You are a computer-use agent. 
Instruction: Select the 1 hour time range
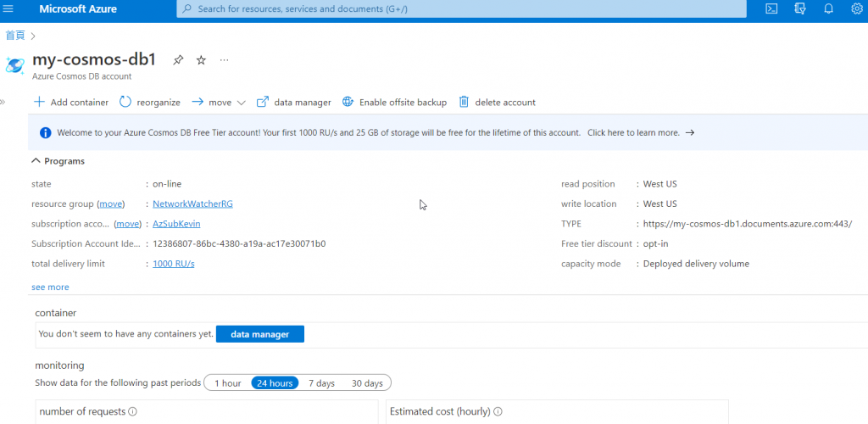[x=227, y=383]
